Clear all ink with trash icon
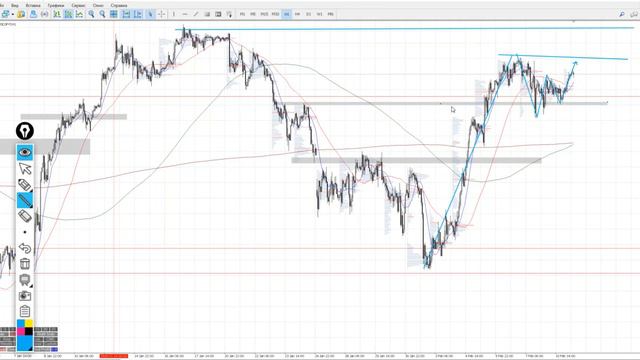 pos(25,264)
